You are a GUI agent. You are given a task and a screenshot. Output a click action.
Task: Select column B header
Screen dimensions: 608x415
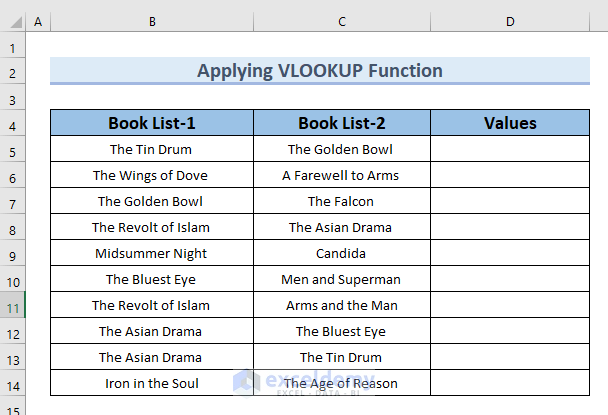click(x=151, y=22)
